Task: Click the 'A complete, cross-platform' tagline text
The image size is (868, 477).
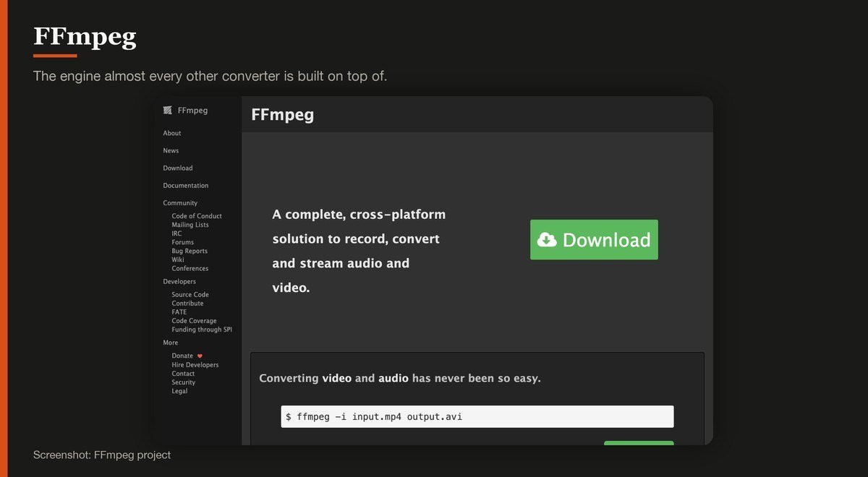Action: pyautogui.click(x=359, y=251)
